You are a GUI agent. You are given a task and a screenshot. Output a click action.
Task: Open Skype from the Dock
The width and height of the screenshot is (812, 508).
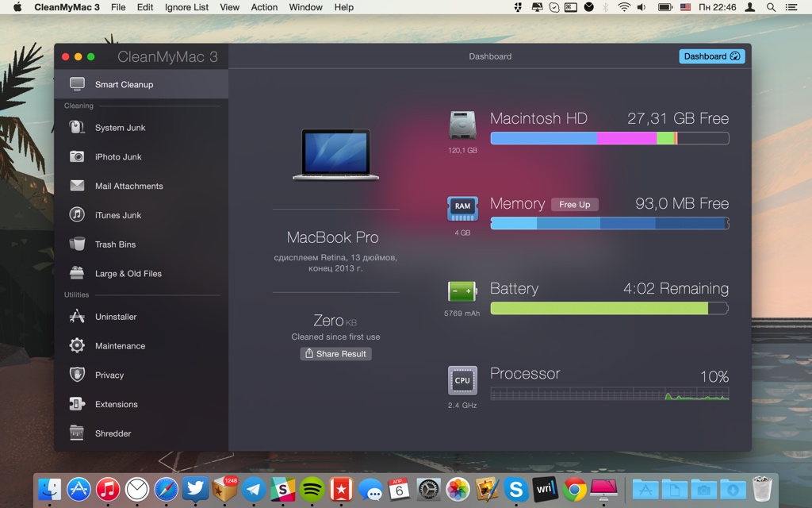(x=515, y=489)
